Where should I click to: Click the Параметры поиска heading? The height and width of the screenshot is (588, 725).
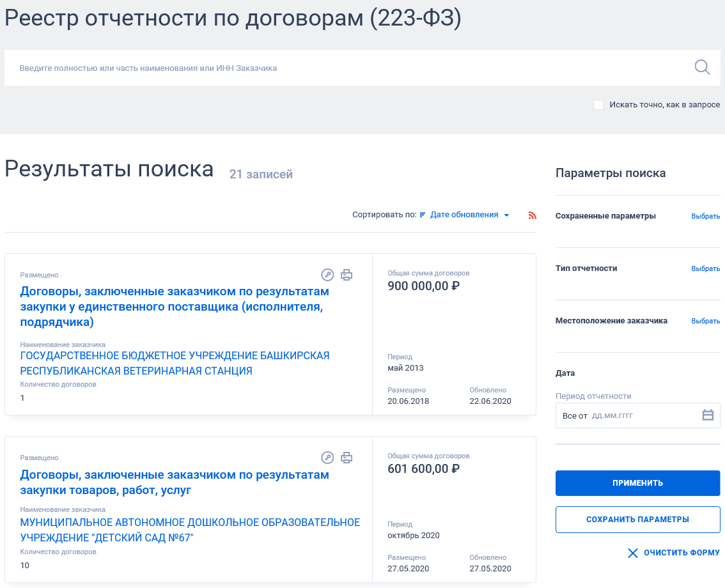[611, 173]
